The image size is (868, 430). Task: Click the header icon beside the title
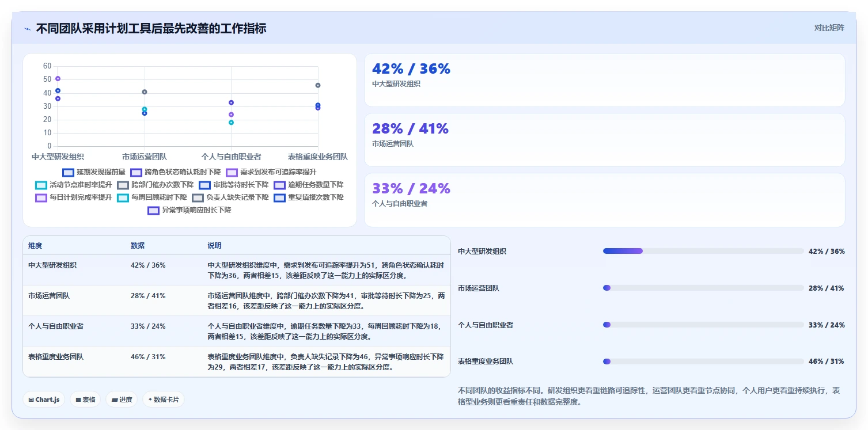point(28,29)
